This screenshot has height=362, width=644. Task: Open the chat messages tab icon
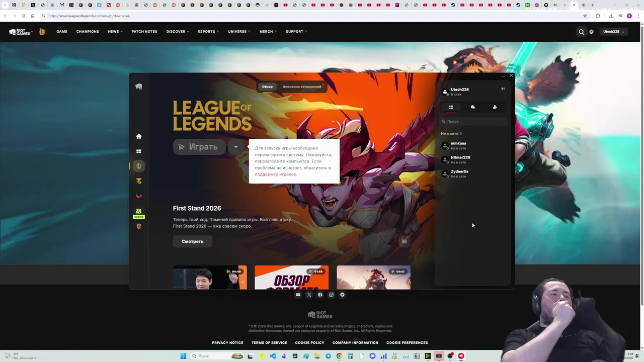point(473,107)
